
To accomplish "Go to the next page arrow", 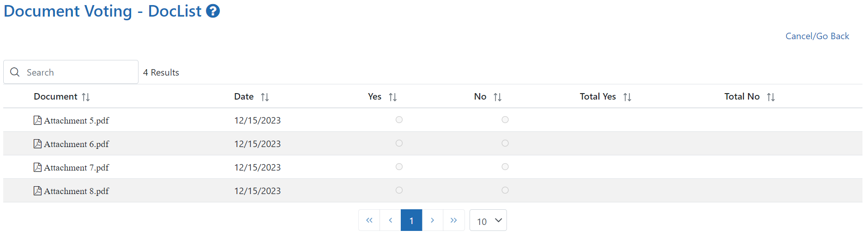I will coord(433,220).
